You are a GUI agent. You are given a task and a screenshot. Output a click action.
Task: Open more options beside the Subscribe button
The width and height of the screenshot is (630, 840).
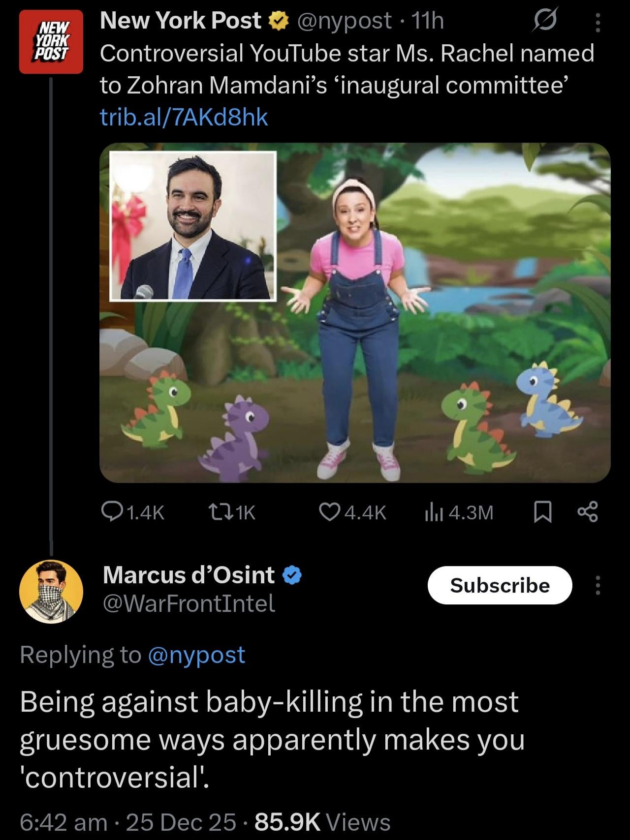(x=598, y=585)
